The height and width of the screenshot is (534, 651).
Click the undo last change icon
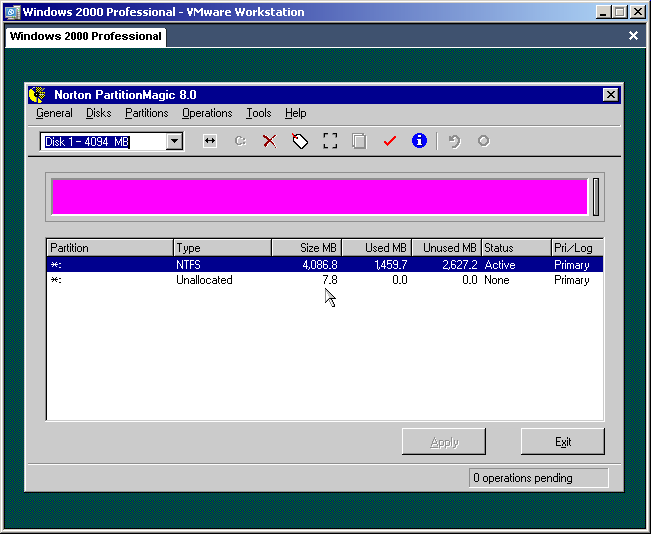tap(454, 141)
